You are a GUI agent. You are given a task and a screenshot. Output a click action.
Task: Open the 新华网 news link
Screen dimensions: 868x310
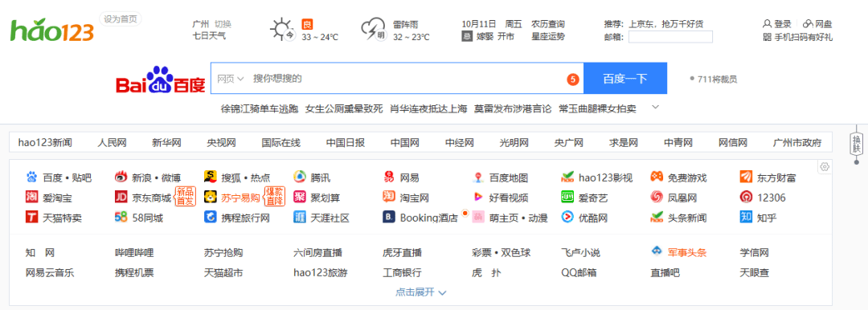pos(166,143)
